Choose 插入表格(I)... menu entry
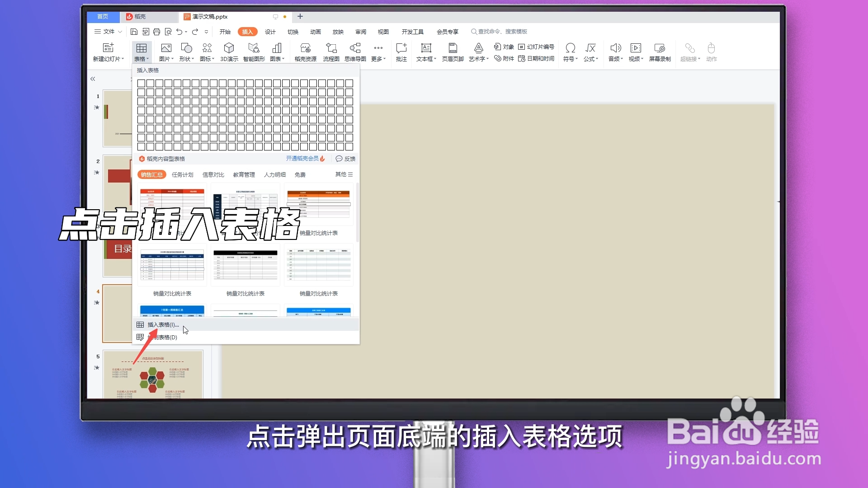Screen dimensions: 868x488 pos(246,324)
